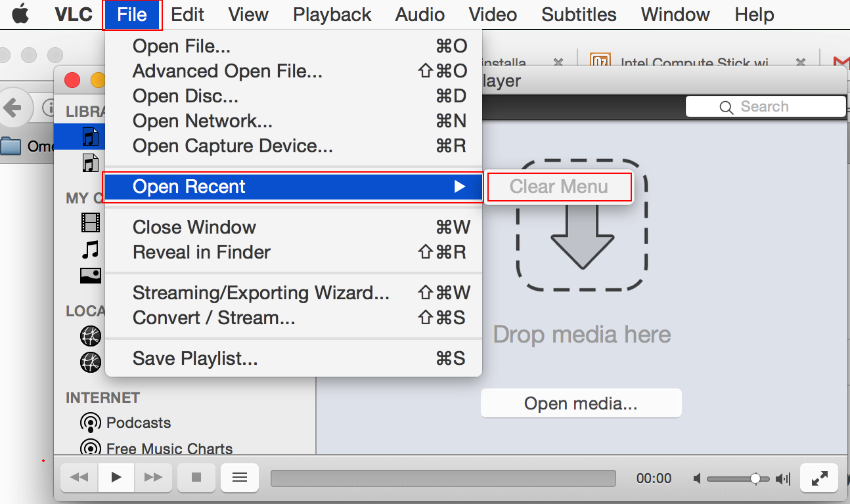Close the File menu in menu bar
The image size is (850, 504).
click(x=132, y=14)
